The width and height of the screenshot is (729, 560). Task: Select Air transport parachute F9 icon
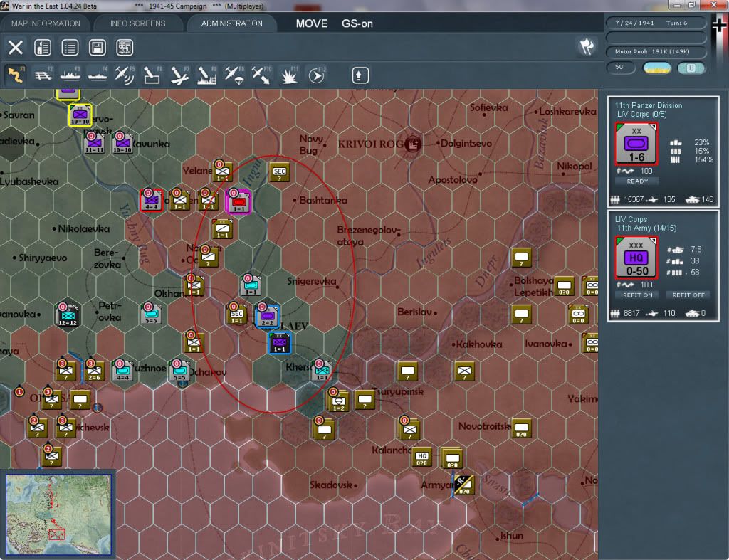tap(234, 75)
